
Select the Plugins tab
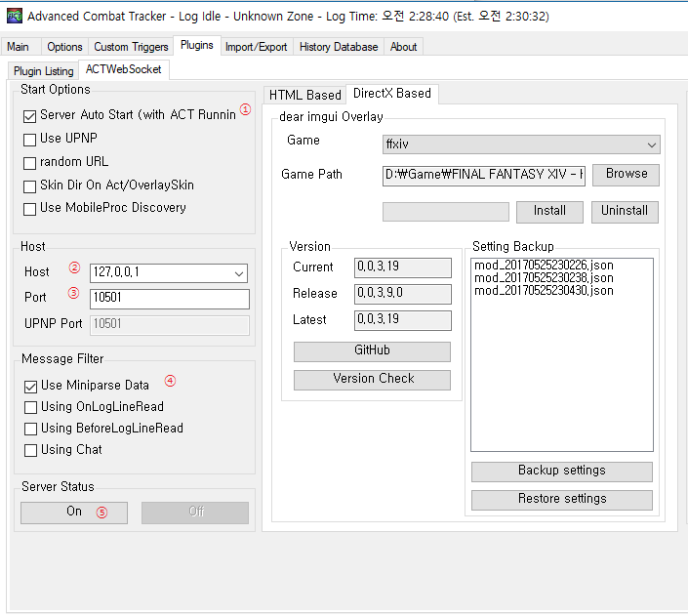pos(197,45)
